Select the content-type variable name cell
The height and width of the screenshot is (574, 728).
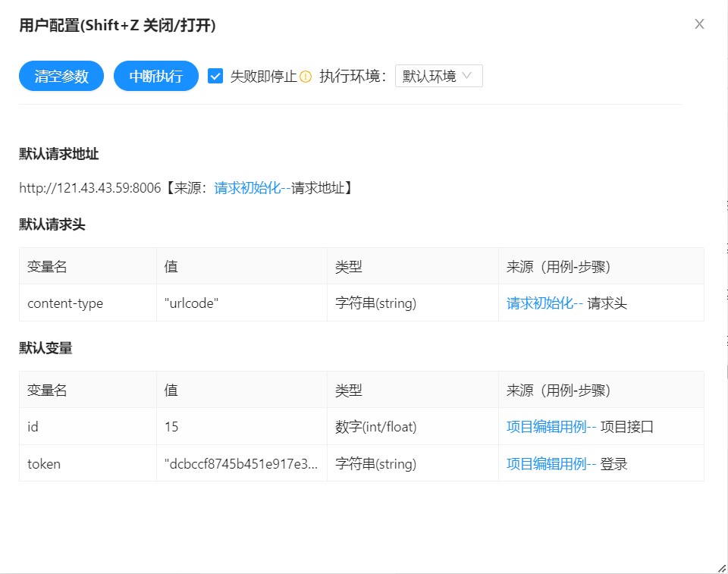point(88,303)
